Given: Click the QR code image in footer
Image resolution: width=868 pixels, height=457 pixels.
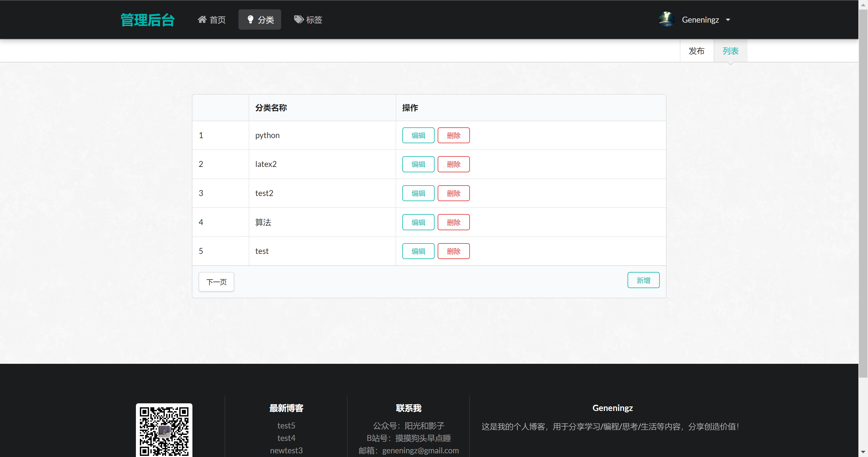Looking at the screenshot, I should point(164,430).
